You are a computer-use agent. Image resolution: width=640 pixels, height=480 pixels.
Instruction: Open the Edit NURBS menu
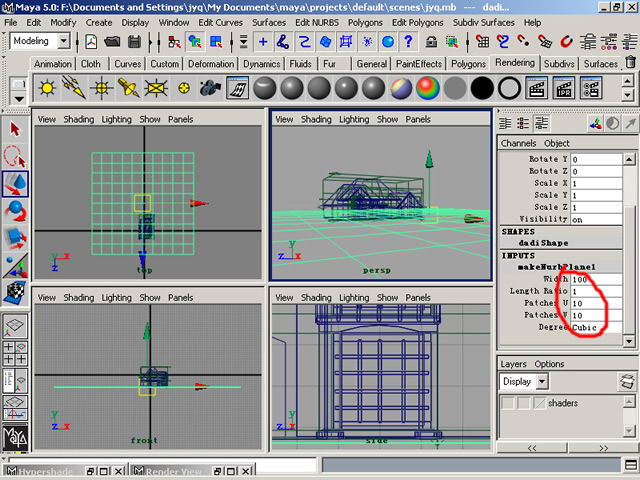point(317,22)
